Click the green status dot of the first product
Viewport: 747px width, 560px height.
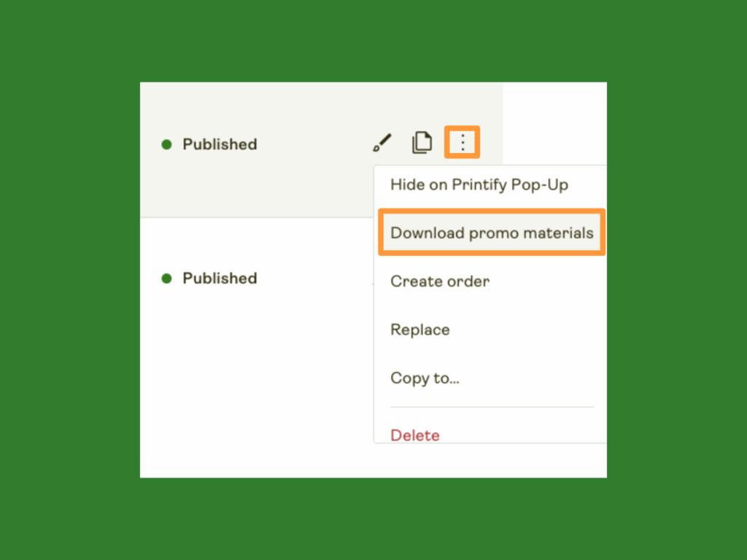click(x=168, y=144)
